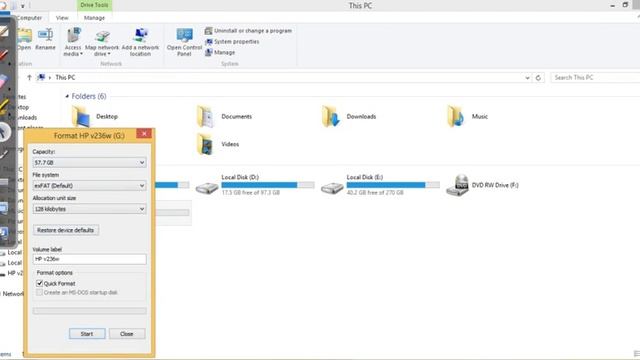Open the Access media ribbon icon

(73, 35)
